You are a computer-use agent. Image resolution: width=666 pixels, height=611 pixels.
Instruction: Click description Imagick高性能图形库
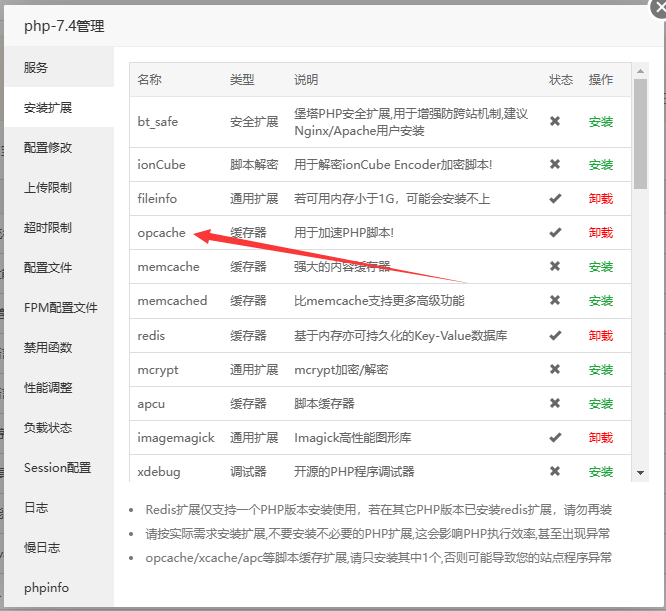(353, 437)
